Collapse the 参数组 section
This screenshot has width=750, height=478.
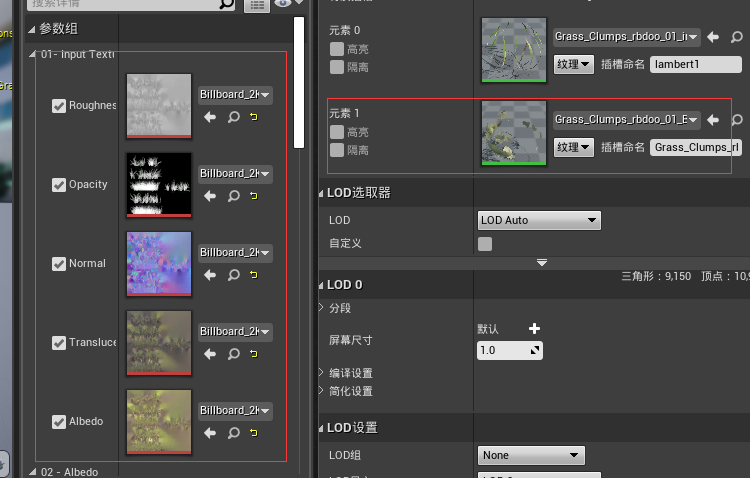pos(32,30)
